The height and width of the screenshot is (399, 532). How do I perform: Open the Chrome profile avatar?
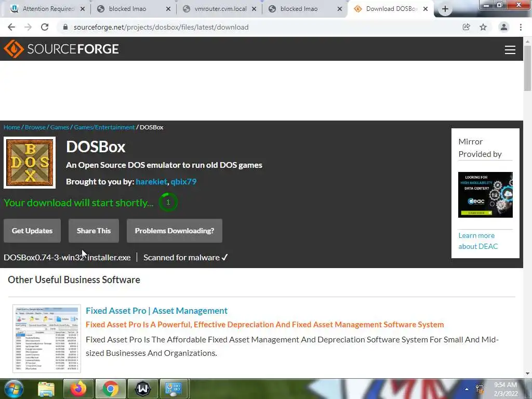[x=504, y=27]
